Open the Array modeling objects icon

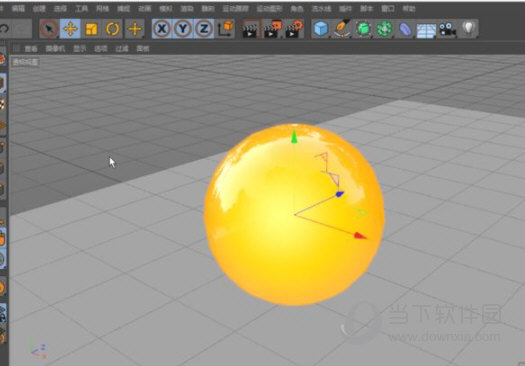384,29
